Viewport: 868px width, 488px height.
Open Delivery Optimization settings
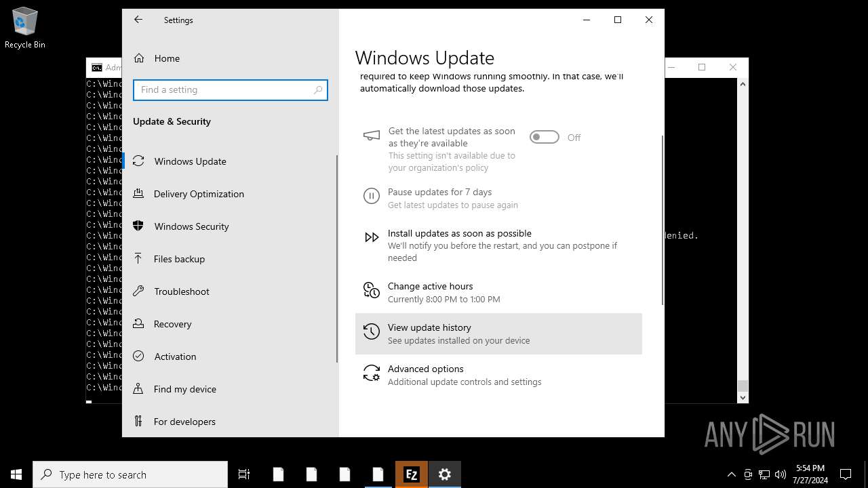pyautogui.click(x=231, y=194)
